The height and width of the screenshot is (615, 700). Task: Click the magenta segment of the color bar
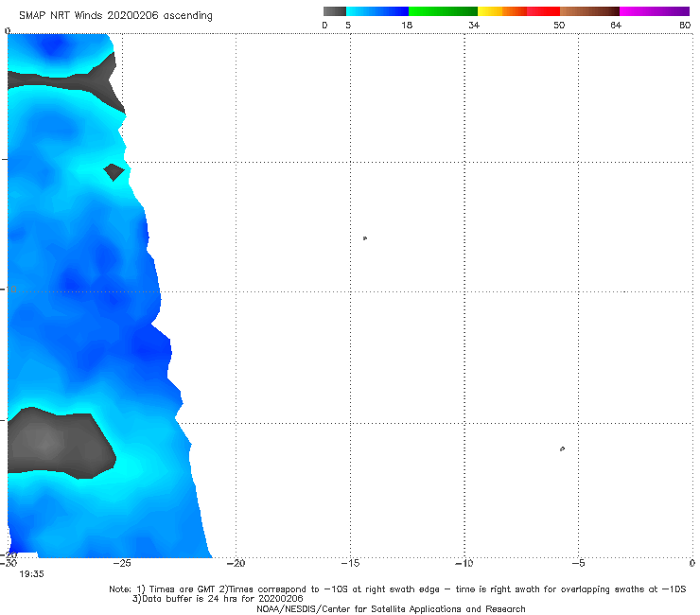pos(655,11)
